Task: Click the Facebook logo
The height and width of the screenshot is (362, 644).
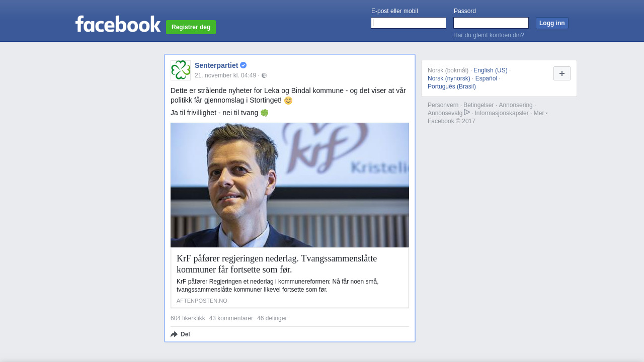Action: pyautogui.click(x=118, y=24)
